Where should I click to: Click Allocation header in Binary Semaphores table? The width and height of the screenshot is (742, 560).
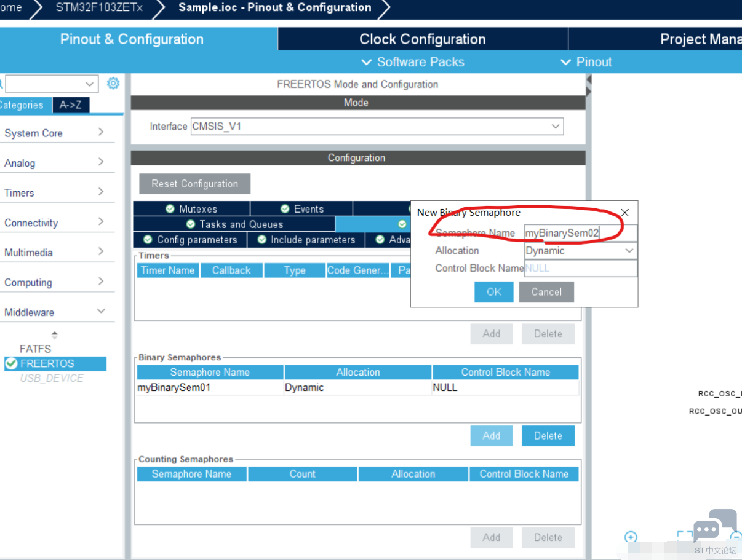(358, 372)
